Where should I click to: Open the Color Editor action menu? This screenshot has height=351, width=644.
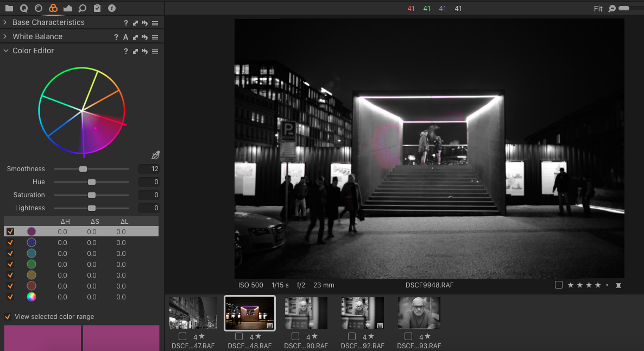pyautogui.click(x=155, y=51)
